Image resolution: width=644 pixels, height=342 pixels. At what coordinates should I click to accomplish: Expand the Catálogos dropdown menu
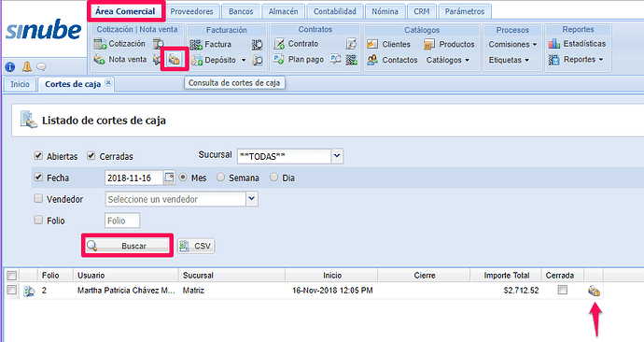pos(448,60)
